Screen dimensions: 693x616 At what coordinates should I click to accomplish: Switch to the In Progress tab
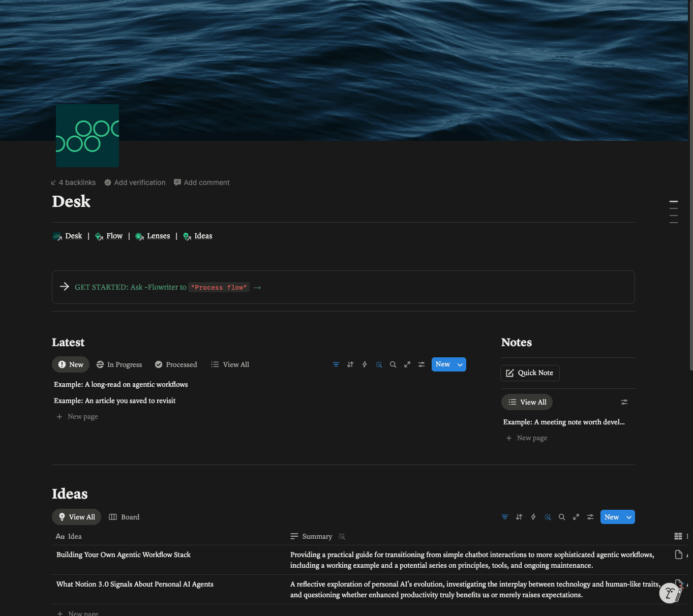119,364
